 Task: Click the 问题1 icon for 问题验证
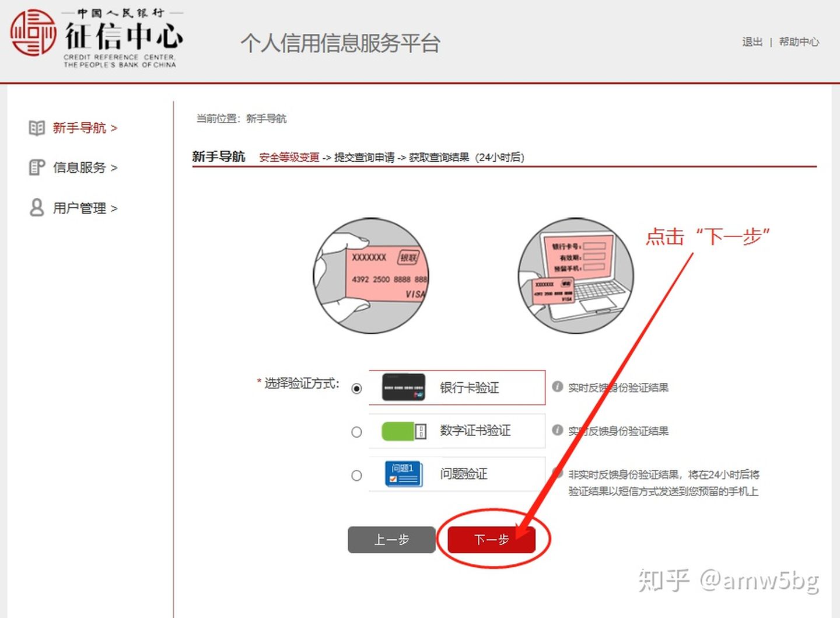tap(402, 474)
